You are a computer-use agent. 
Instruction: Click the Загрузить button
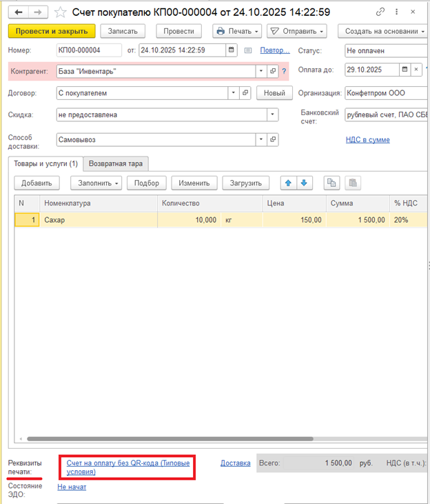tap(246, 183)
